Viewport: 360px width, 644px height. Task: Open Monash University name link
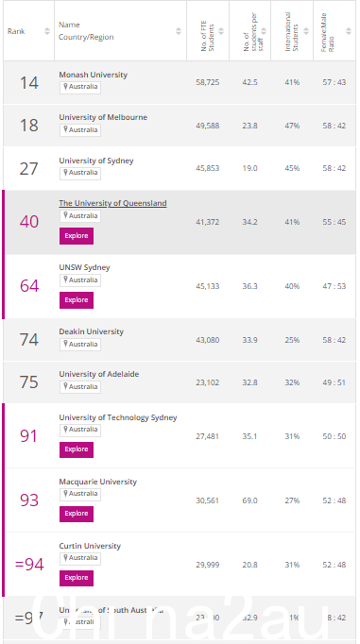pyautogui.click(x=93, y=75)
